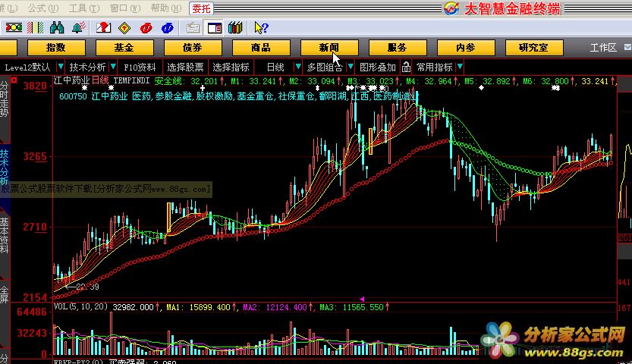The width and height of the screenshot is (632, 364).
Task: Click the TEMPINDI indicator name
Action: coord(131,80)
